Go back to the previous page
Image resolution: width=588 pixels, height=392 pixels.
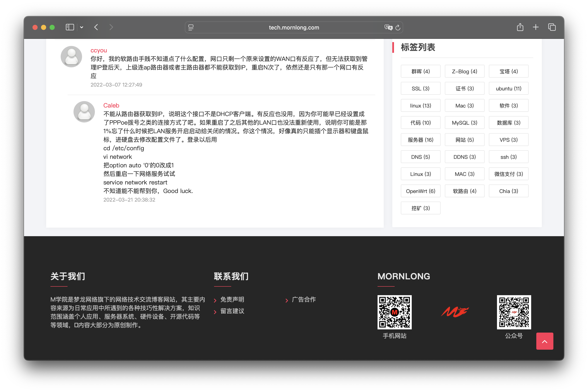tap(96, 27)
